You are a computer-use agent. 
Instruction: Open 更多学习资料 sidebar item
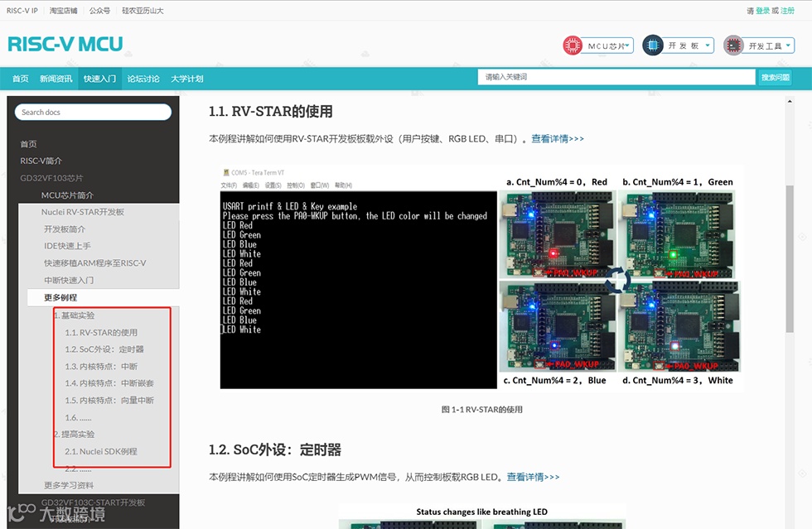69,485
